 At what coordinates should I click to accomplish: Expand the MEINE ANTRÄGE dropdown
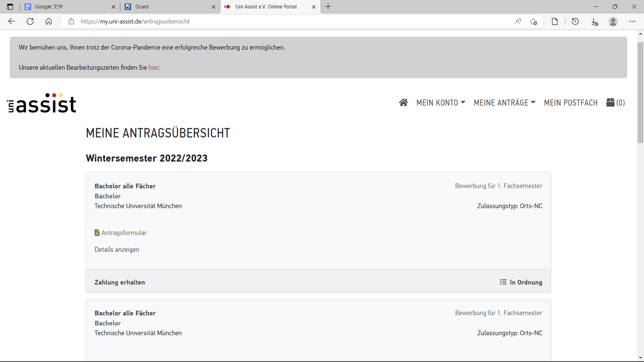point(505,103)
